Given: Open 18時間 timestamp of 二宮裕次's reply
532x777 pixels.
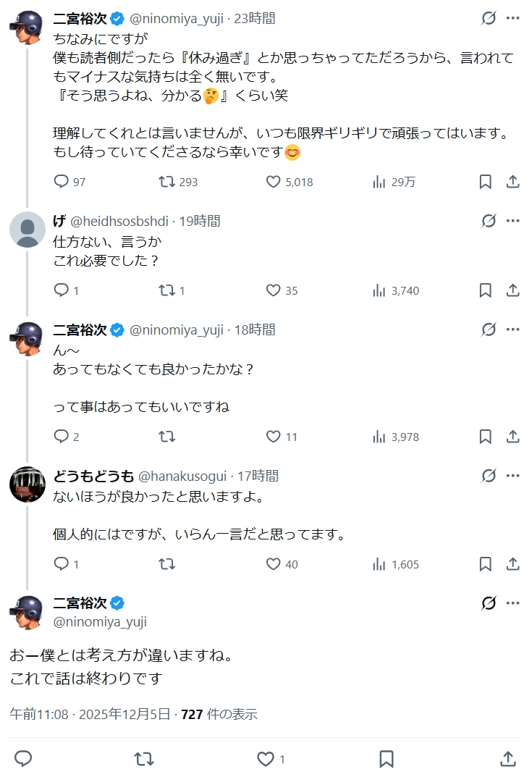Looking at the screenshot, I should click(255, 329).
